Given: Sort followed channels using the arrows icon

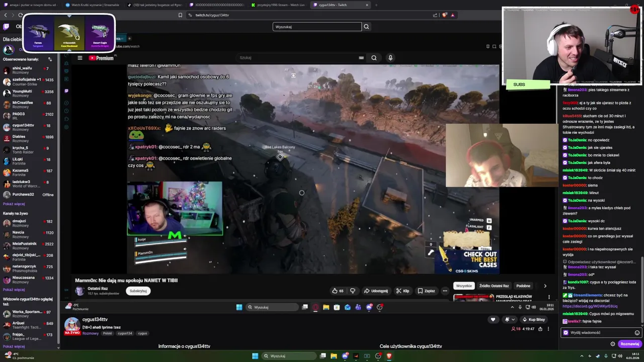Looking at the screenshot, I should pos(50,59).
